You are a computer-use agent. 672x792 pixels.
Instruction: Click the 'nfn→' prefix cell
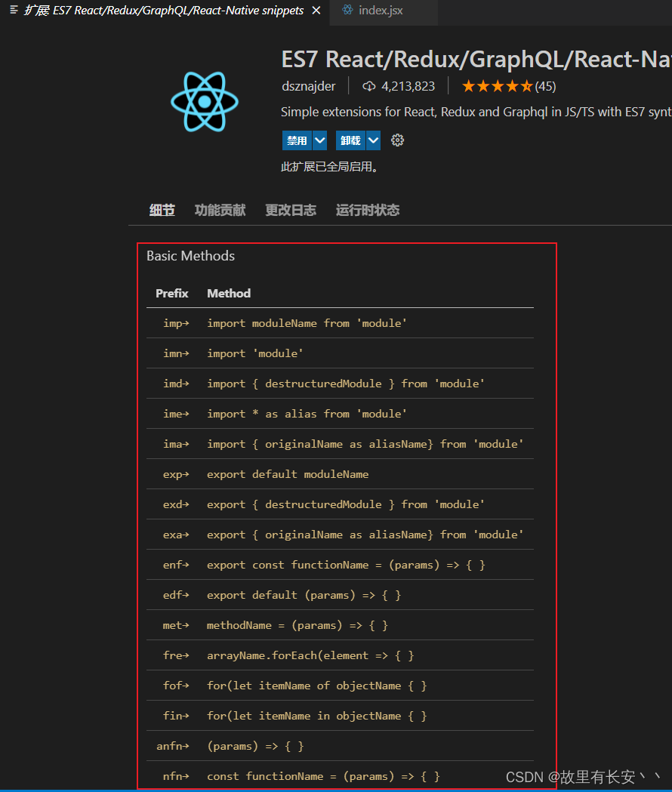click(176, 776)
